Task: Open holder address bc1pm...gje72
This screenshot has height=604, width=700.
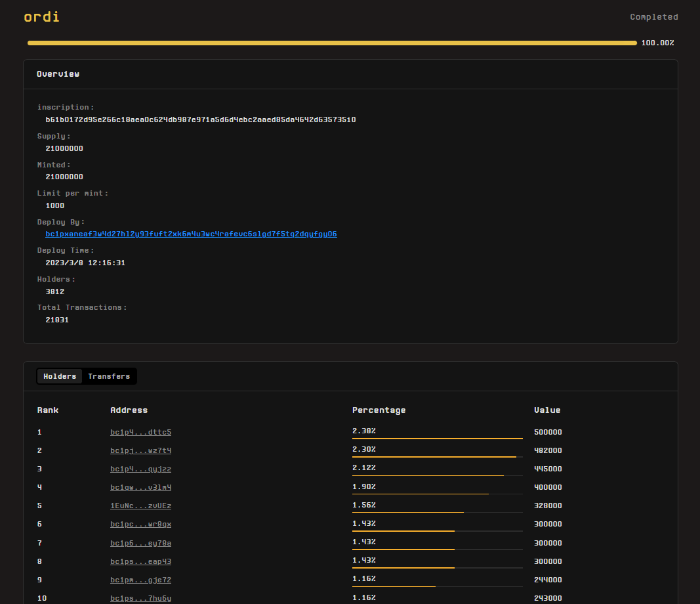Action: [140, 580]
